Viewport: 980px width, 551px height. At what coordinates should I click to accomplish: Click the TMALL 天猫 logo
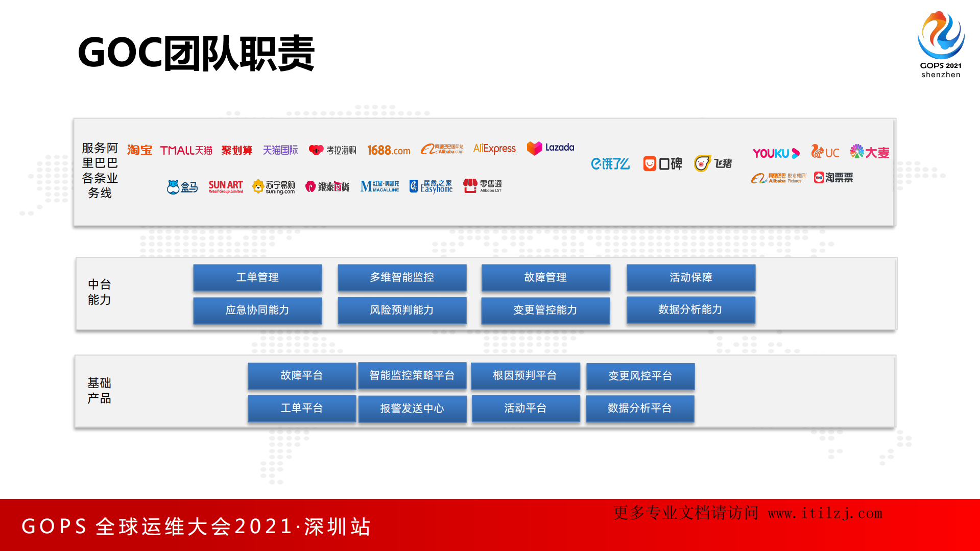pyautogui.click(x=186, y=150)
